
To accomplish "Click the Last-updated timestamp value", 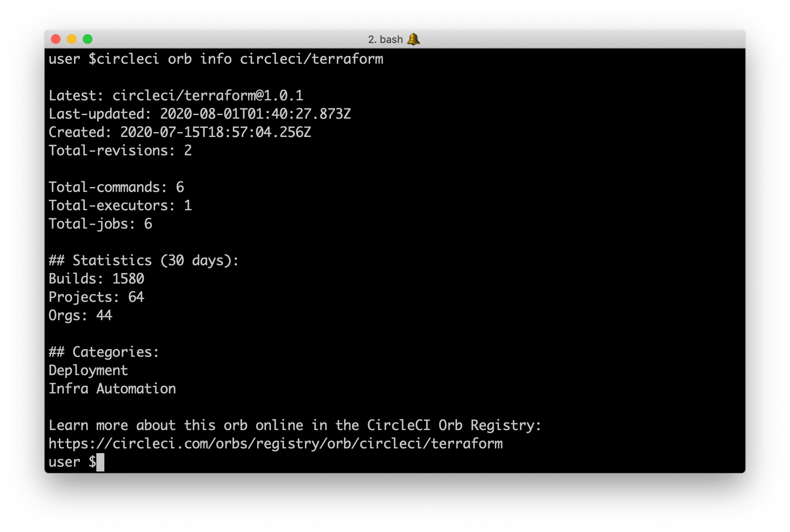I will coord(256,114).
